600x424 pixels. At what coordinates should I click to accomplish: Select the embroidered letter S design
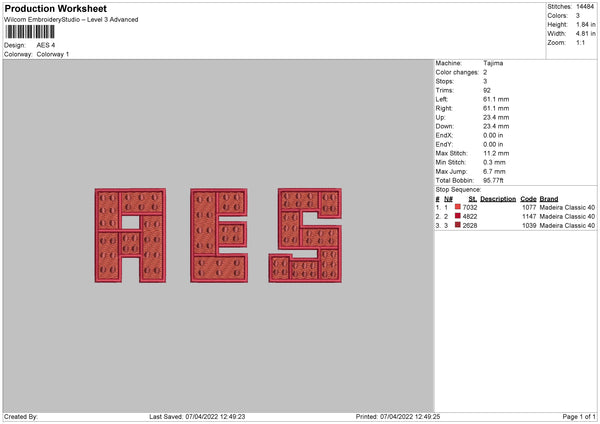click(305, 235)
